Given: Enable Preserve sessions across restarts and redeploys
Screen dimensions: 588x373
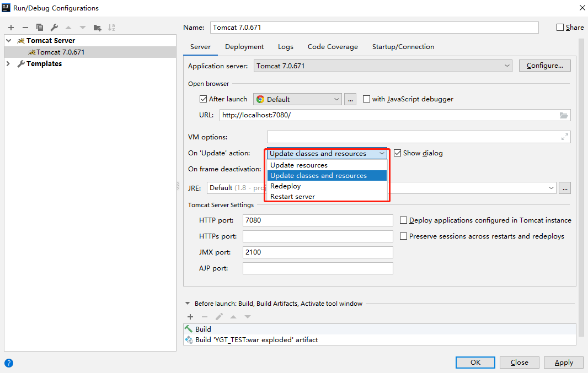Looking at the screenshot, I should click(x=404, y=236).
